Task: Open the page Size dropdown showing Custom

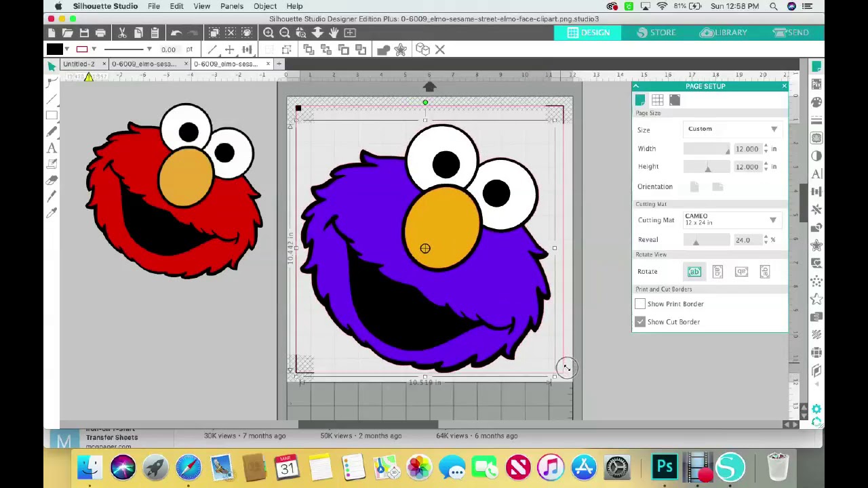Action: click(x=732, y=129)
